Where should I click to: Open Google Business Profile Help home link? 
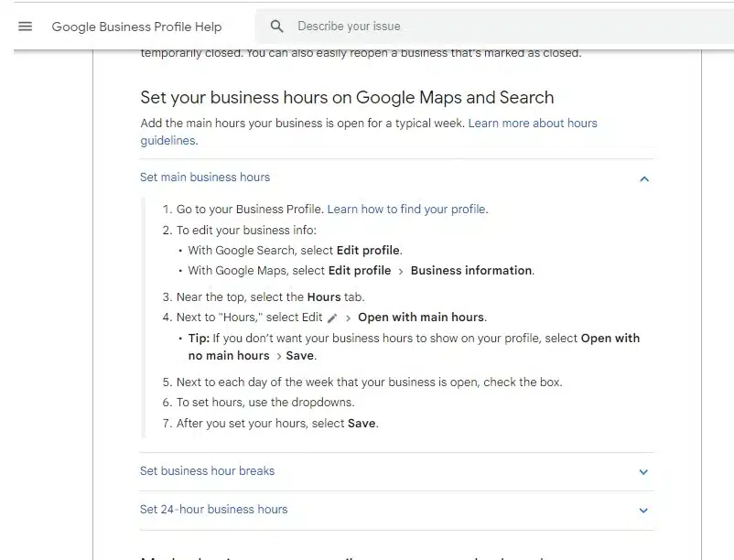pos(136,27)
